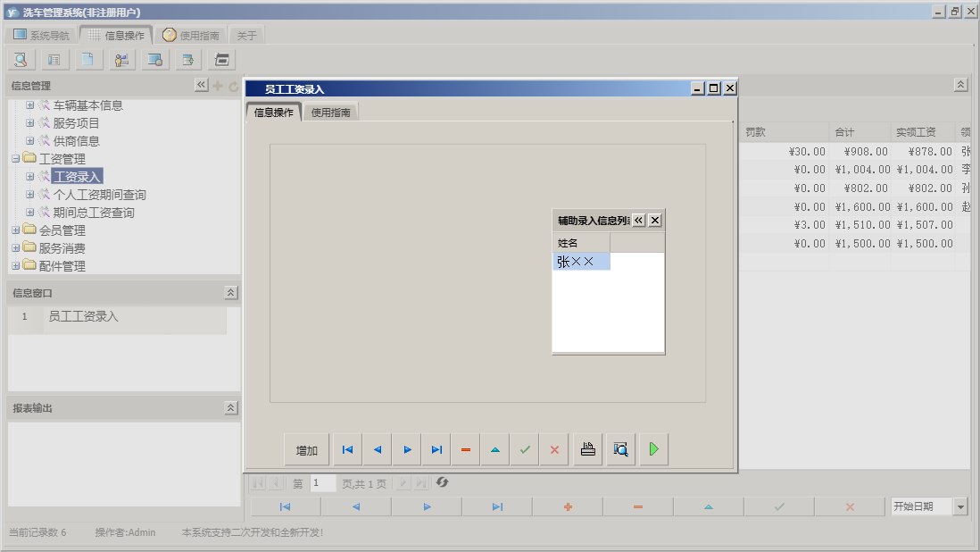Click the plus icon in 信息管理 panel header
Screen dimensions: 980x552
[218, 86]
